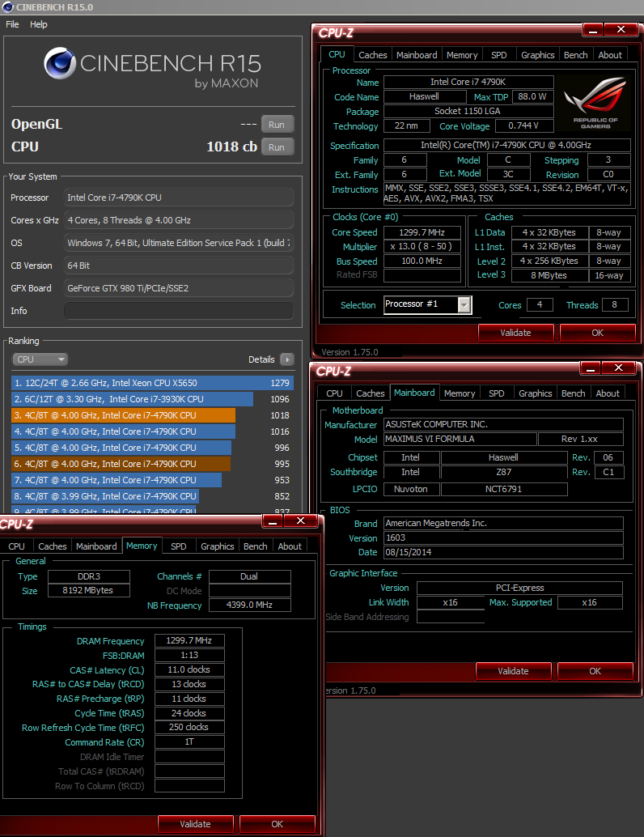Select ranking row 1 Xeon X5650

coord(152,383)
